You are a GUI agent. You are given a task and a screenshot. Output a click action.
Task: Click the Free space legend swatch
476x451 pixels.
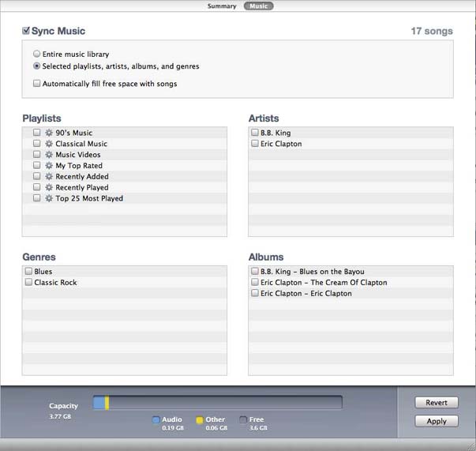click(243, 419)
